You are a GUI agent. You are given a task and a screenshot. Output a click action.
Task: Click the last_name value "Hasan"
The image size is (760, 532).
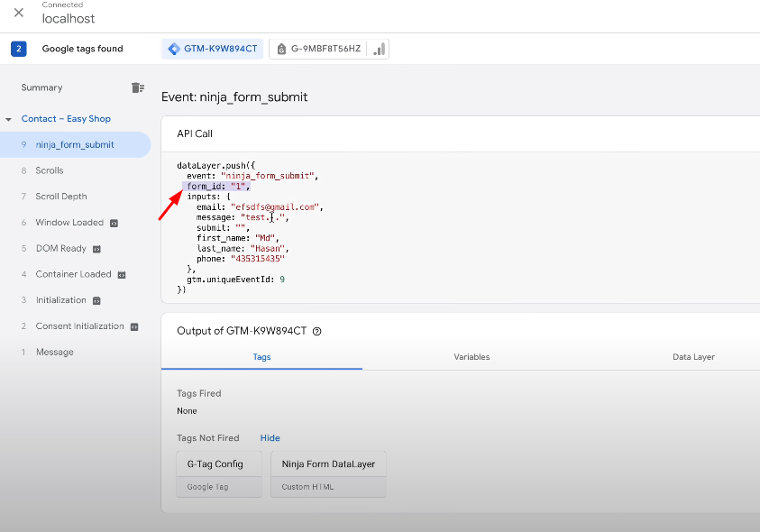(268, 248)
